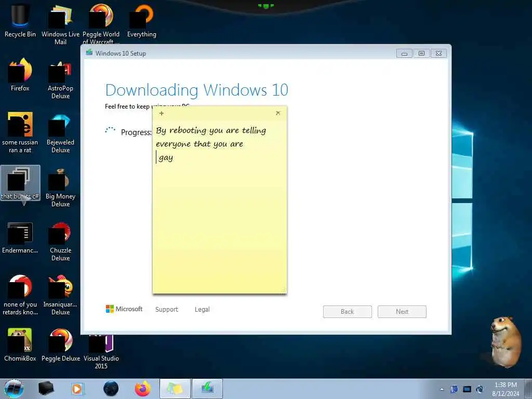Select the Everything desktop shortcut
The height and width of the screenshot is (399, 532).
(142, 20)
